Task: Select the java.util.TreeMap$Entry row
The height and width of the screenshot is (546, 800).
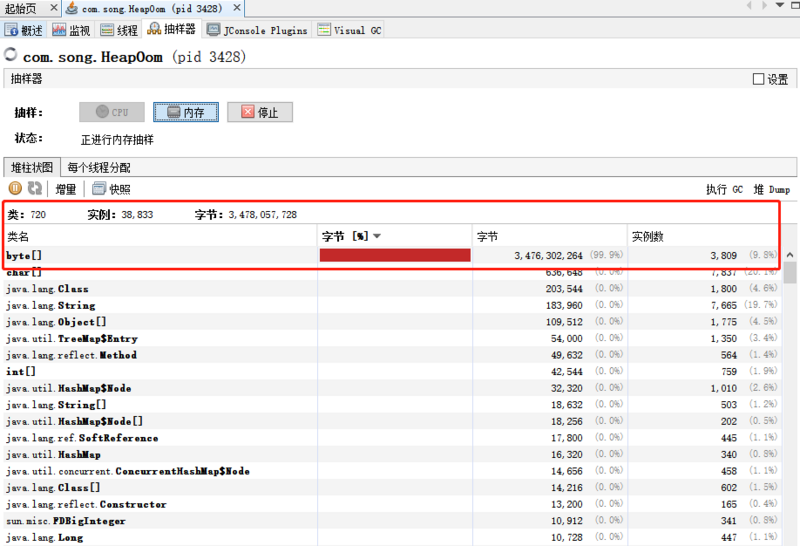Action: (392, 338)
